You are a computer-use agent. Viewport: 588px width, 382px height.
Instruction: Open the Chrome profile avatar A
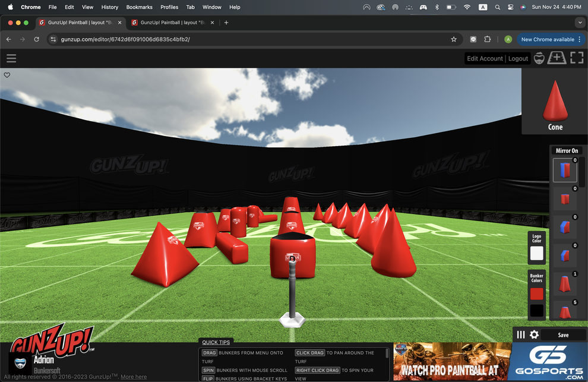coord(508,39)
